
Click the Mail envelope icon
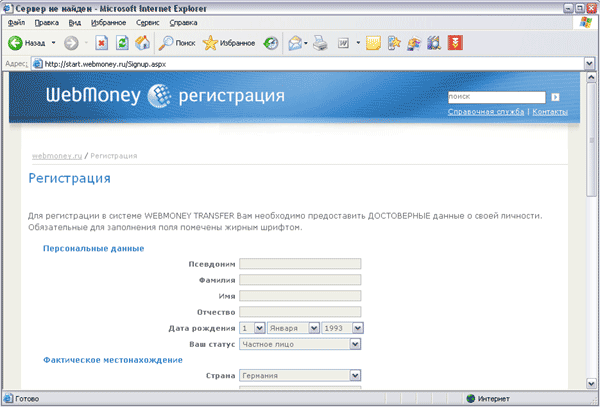[x=295, y=43]
